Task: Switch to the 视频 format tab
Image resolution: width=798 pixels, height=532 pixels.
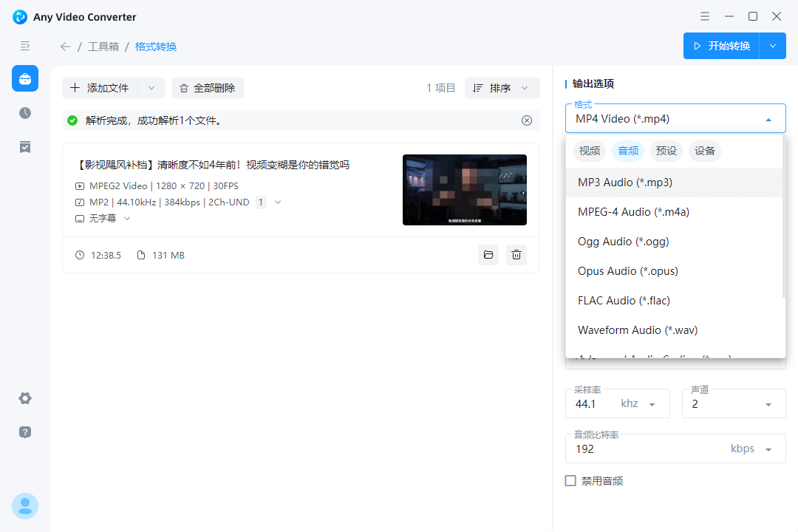Action: pos(589,151)
